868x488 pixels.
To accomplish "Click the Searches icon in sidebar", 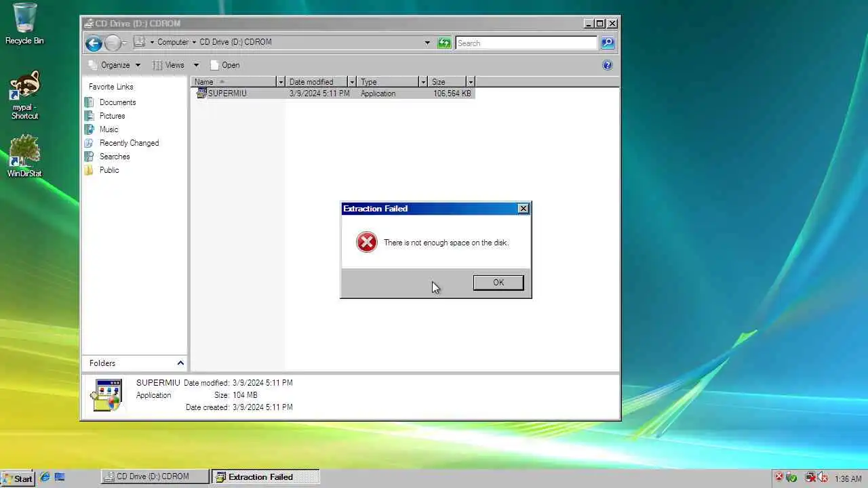I will click(x=89, y=157).
